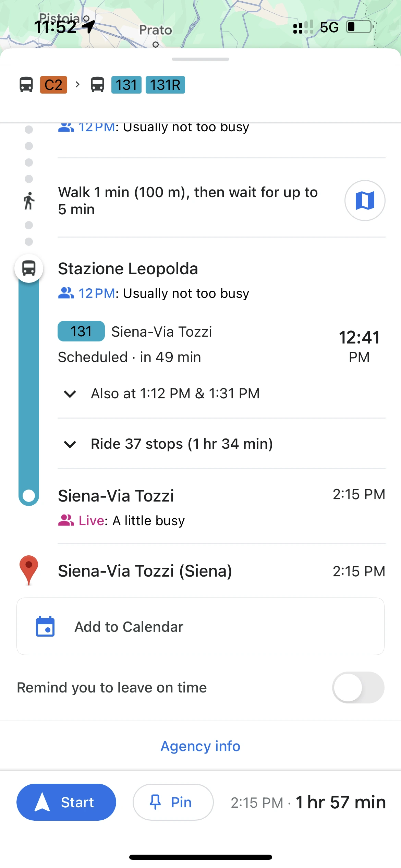The width and height of the screenshot is (401, 868).
Task: Pin this route with the Pin button
Action: 173,802
